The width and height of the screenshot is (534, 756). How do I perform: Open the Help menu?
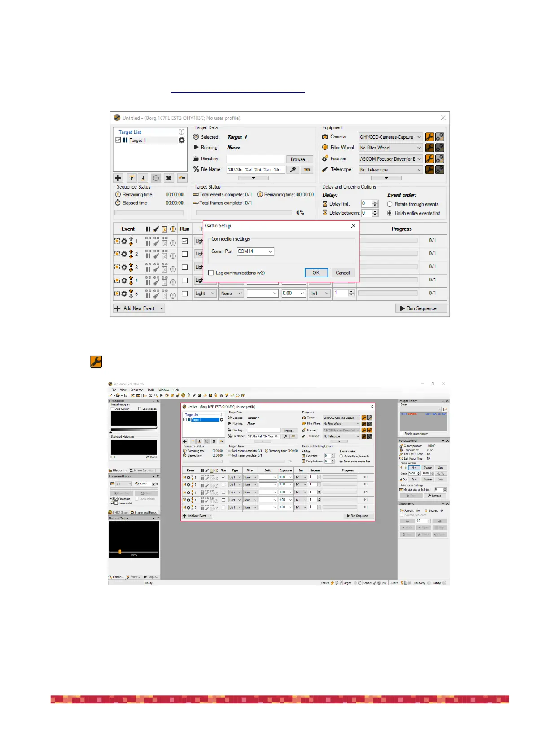pyautogui.click(x=176, y=390)
